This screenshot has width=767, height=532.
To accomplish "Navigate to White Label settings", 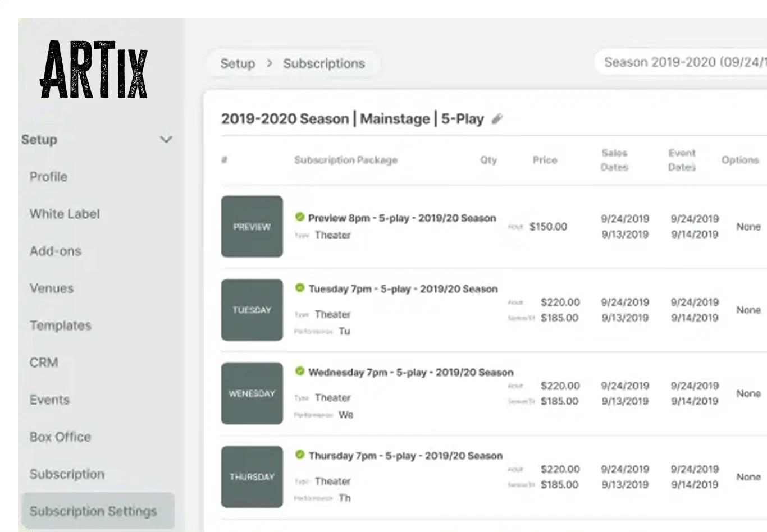I will coord(64,214).
